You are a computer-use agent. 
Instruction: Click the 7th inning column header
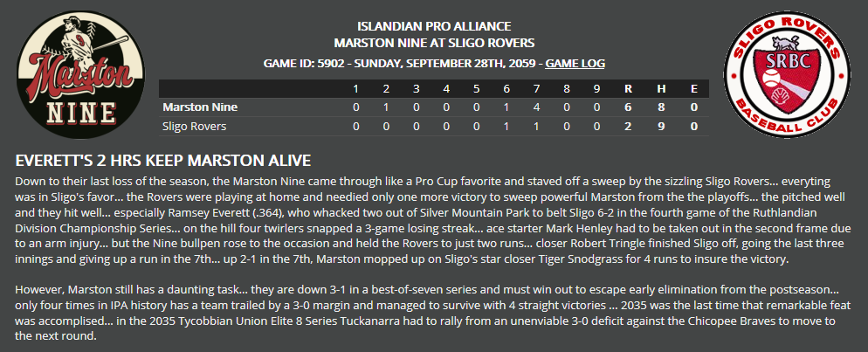click(537, 89)
